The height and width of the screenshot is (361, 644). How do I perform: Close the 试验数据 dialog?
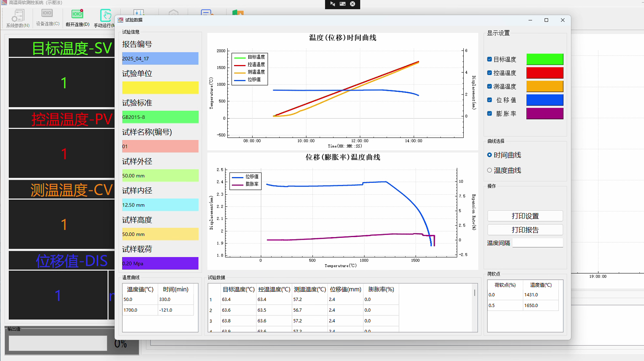[563, 20]
